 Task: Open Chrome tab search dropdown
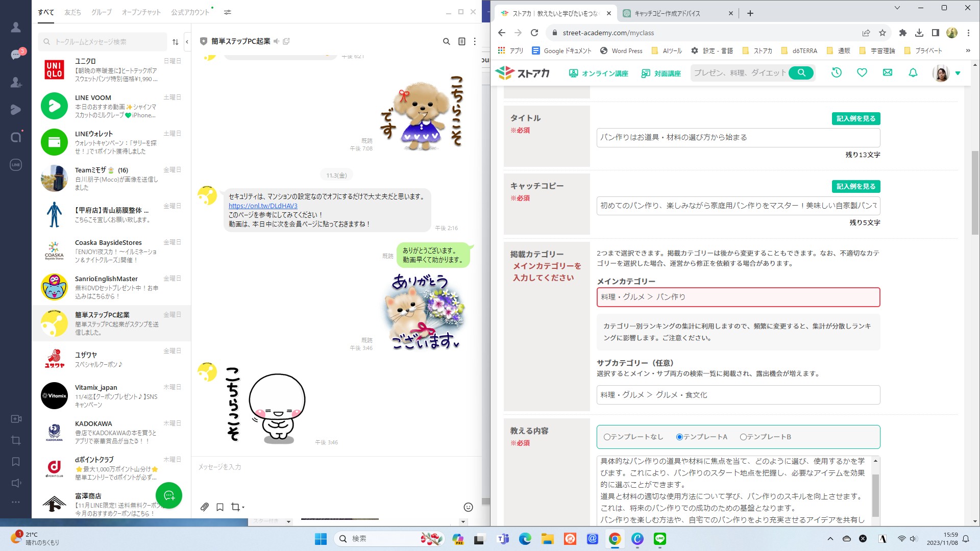[x=897, y=8]
